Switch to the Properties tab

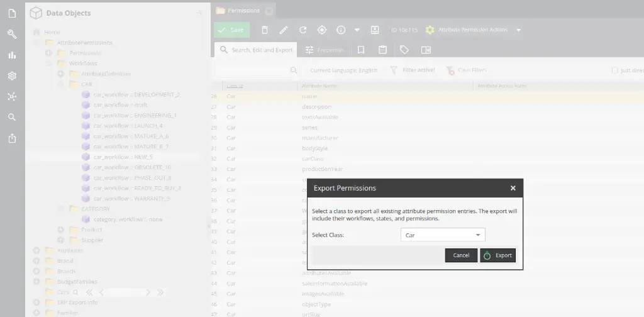coord(325,50)
